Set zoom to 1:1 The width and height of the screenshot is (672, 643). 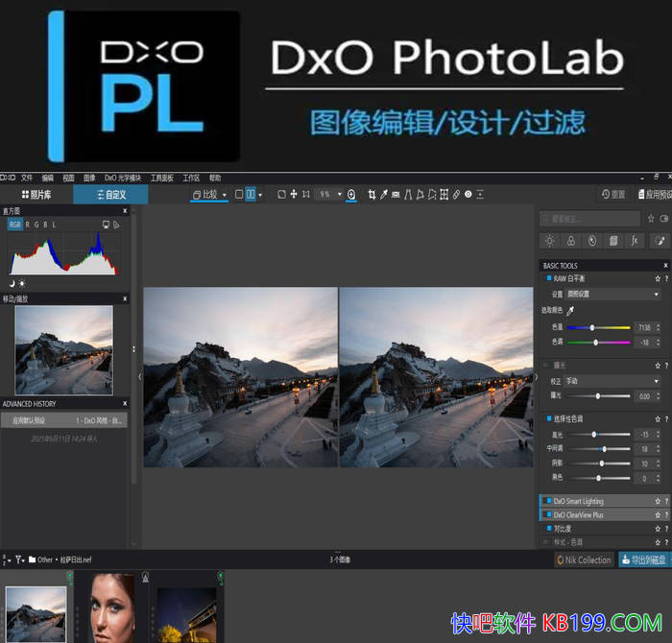point(305,195)
